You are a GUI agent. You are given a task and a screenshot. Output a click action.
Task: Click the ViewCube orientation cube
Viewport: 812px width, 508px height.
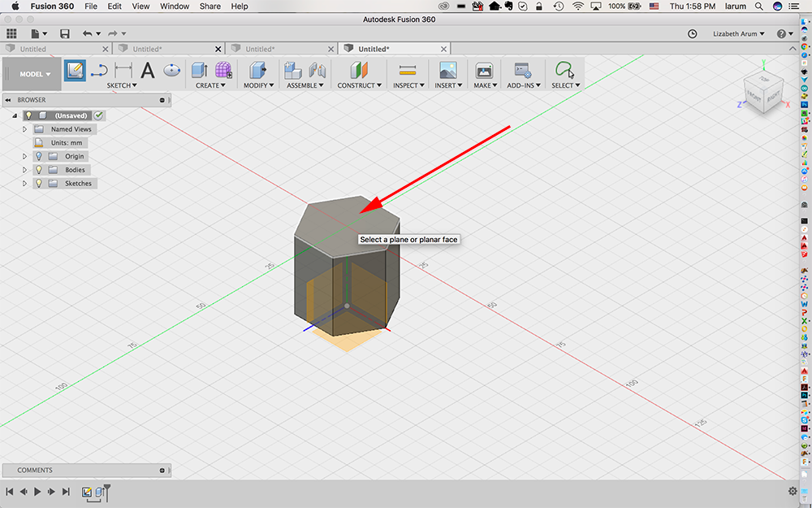click(x=762, y=93)
